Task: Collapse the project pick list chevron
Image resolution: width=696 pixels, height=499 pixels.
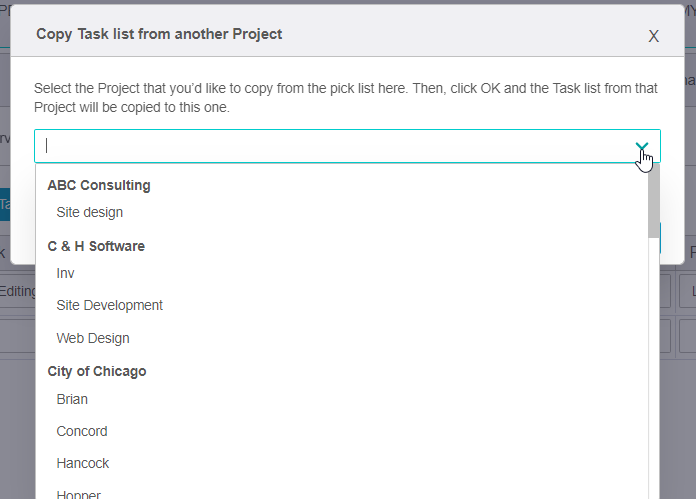Action: point(642,147)
